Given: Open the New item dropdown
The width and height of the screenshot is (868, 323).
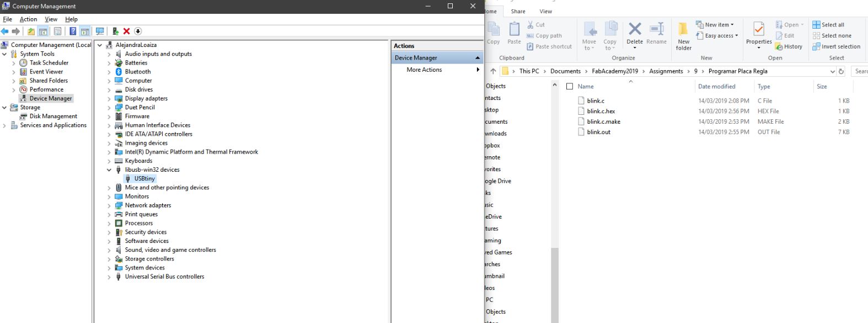Looking at the screenshot, I should pyautogui.click(x=715, y=25).
